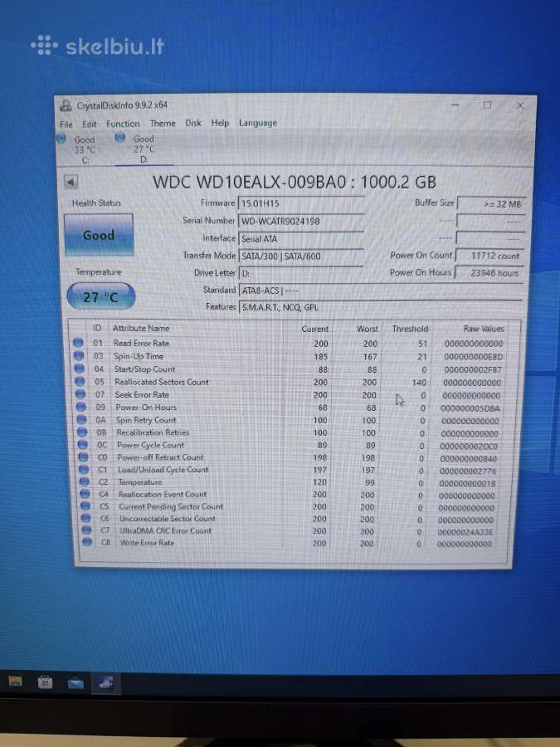Open the Edit menu

click(x=89, y=124)
